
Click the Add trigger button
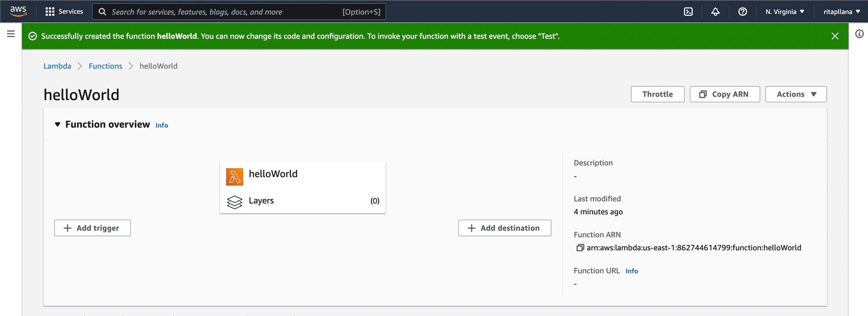coord(92,228)
